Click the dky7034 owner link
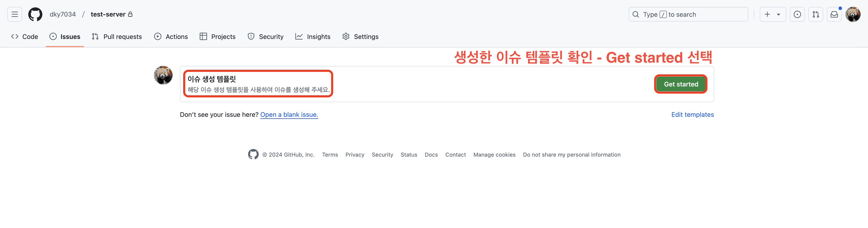This screenshot has width=868, height=228. tap(63, 14)
